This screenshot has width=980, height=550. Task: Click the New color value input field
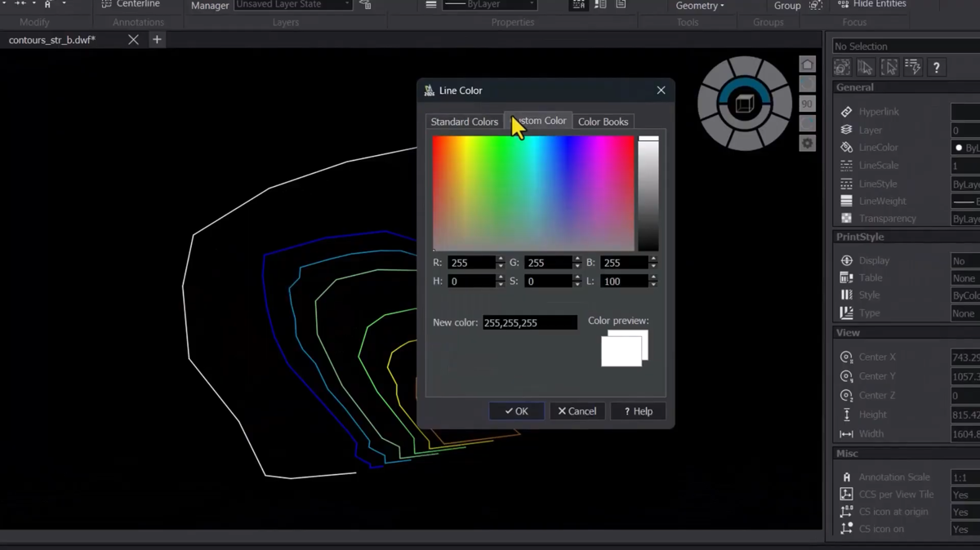529,323
